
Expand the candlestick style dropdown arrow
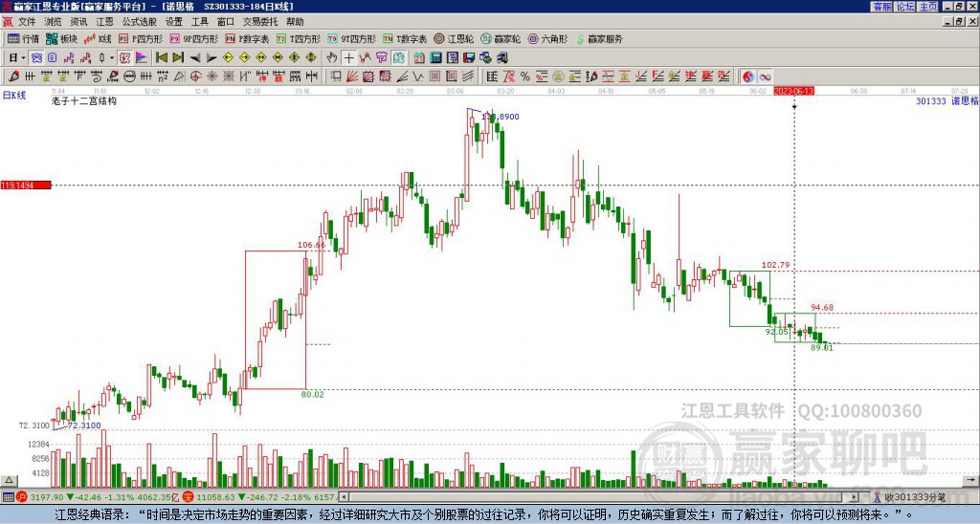point(112,57)
